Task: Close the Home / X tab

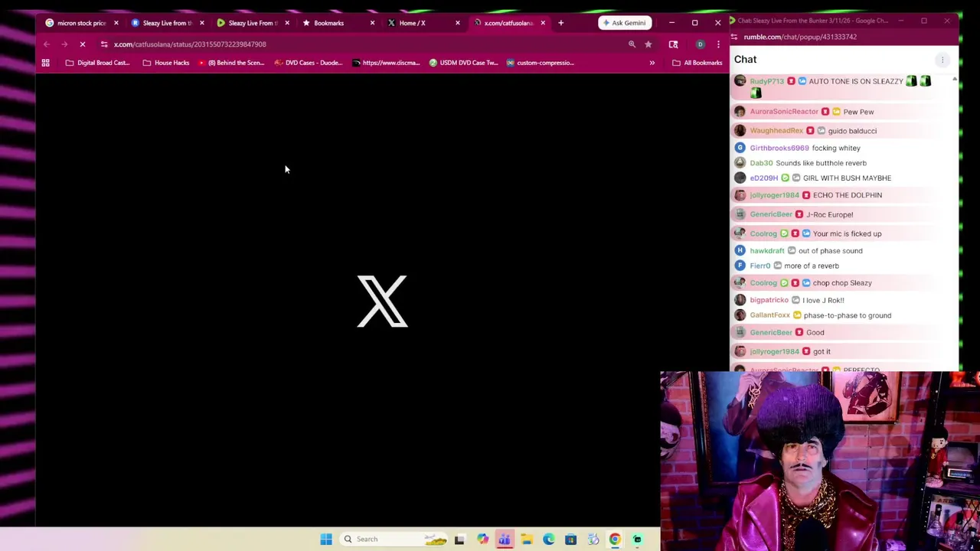Action: 458,23
